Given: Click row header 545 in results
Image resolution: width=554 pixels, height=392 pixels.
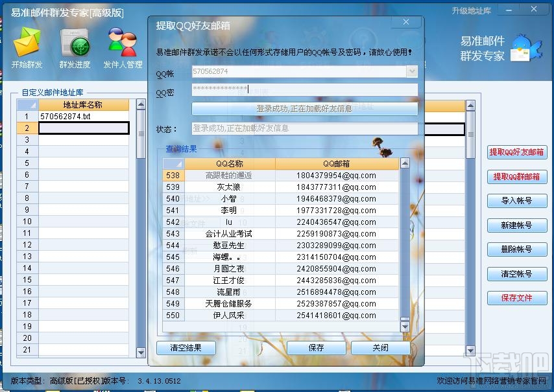Looking at the screenshot, I should pyautogui.click(x=173, y=257).
